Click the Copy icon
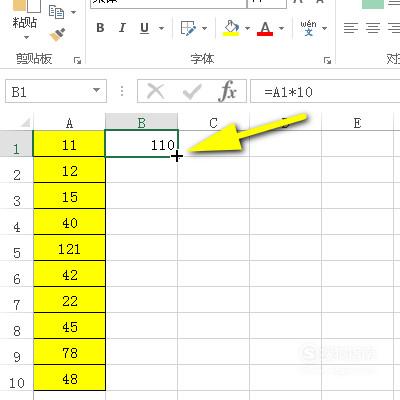Image resolution: width=400 pixels, height=400 pixels. tap(56, 12)
